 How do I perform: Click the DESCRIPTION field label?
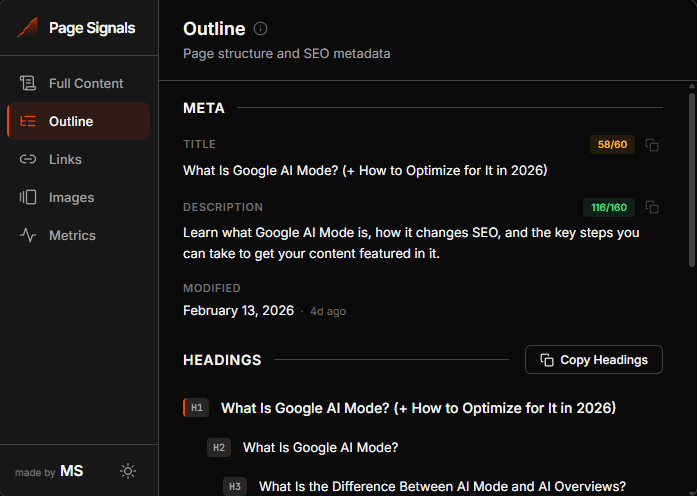pyautogui.click(x=223, y=207)
